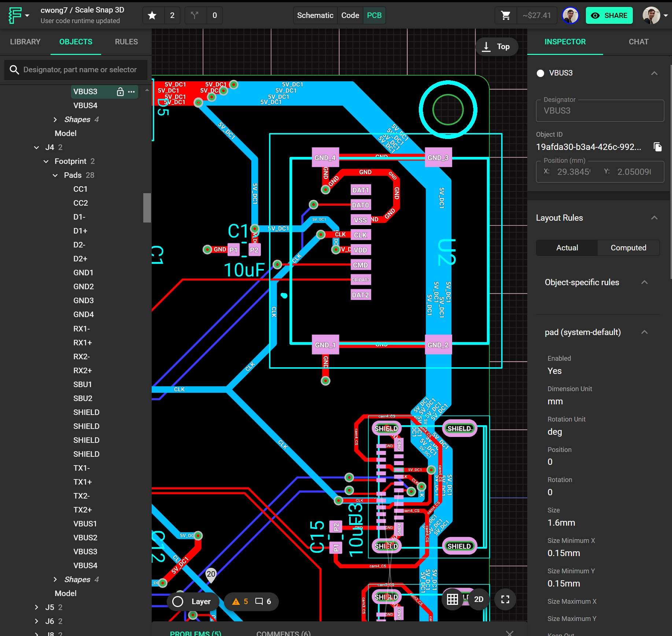
Task: Click the Position Y value field
Action: (634, 172)
